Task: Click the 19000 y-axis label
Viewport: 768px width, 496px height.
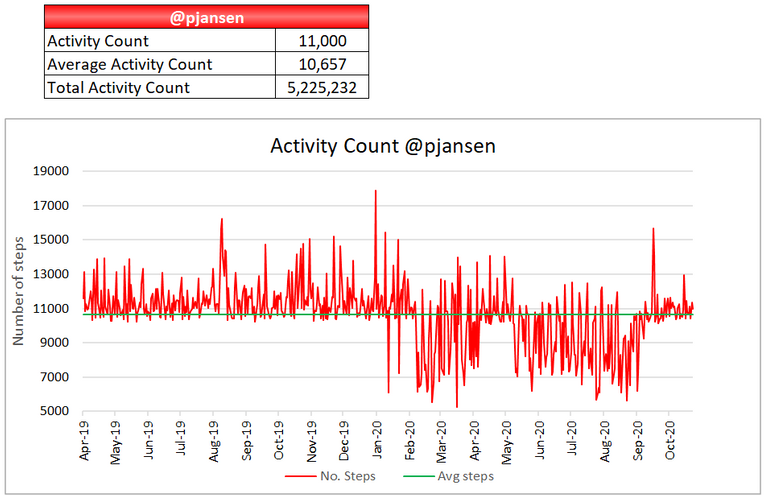Action: 51,171
